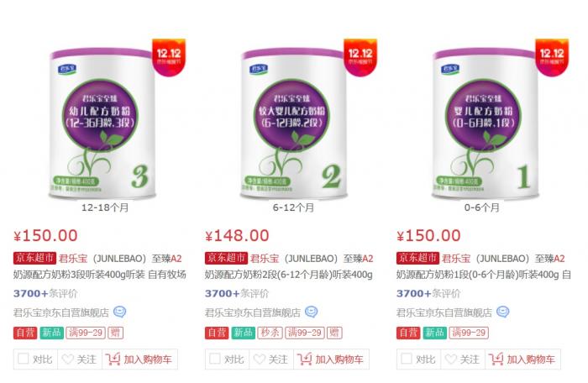Check 对比 box for the 2段 product
588x383 pixels.
pos(215,359)
